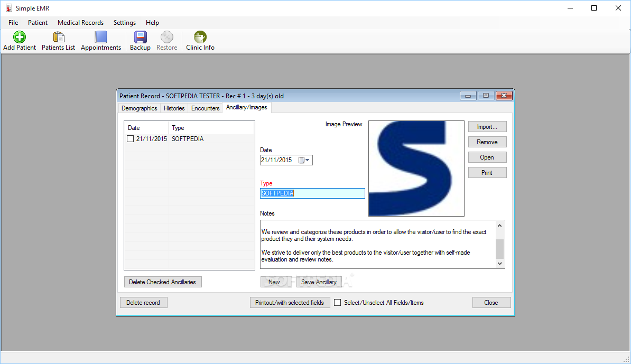Minimize the main Simple EMR window

click(570, 8)
